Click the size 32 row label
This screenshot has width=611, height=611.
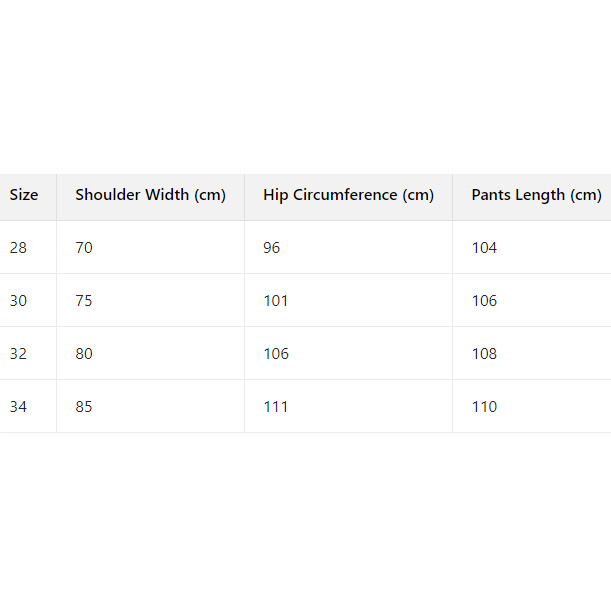(19, 354)
